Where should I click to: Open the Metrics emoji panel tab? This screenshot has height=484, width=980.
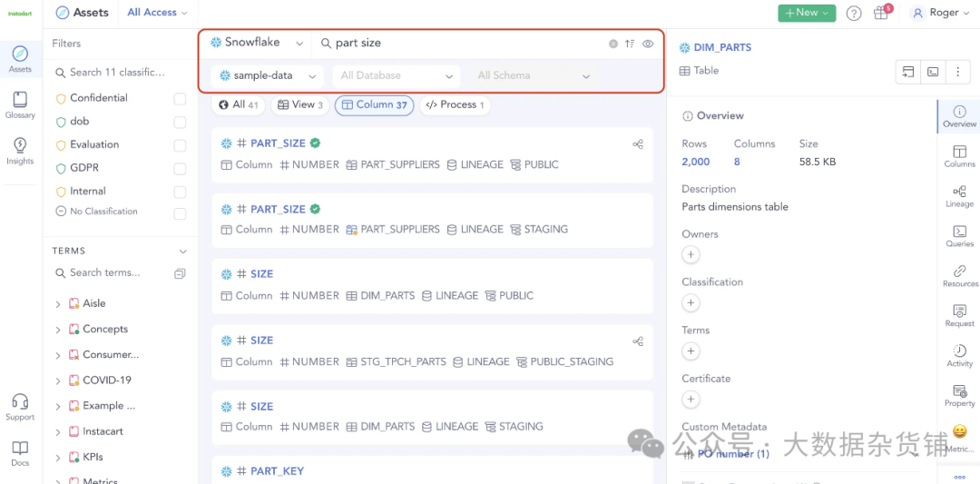[959, 439]
